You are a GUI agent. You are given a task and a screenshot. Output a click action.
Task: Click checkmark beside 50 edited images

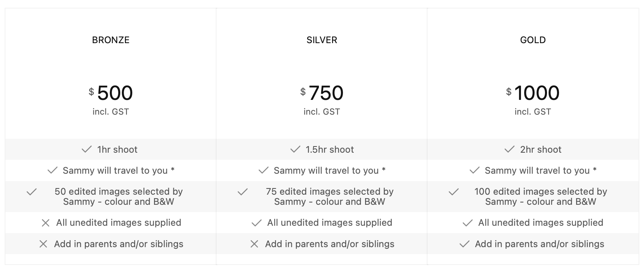(x=31, y=192)
